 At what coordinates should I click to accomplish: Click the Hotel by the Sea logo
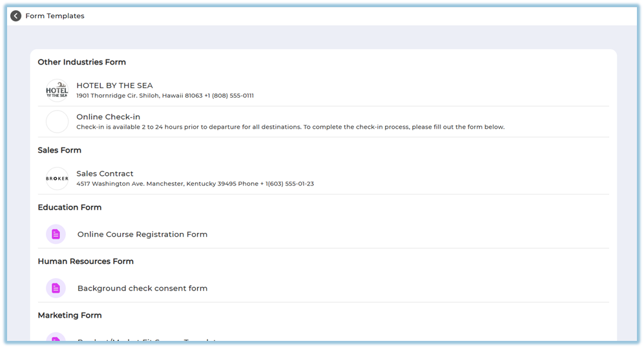[57, 91]
